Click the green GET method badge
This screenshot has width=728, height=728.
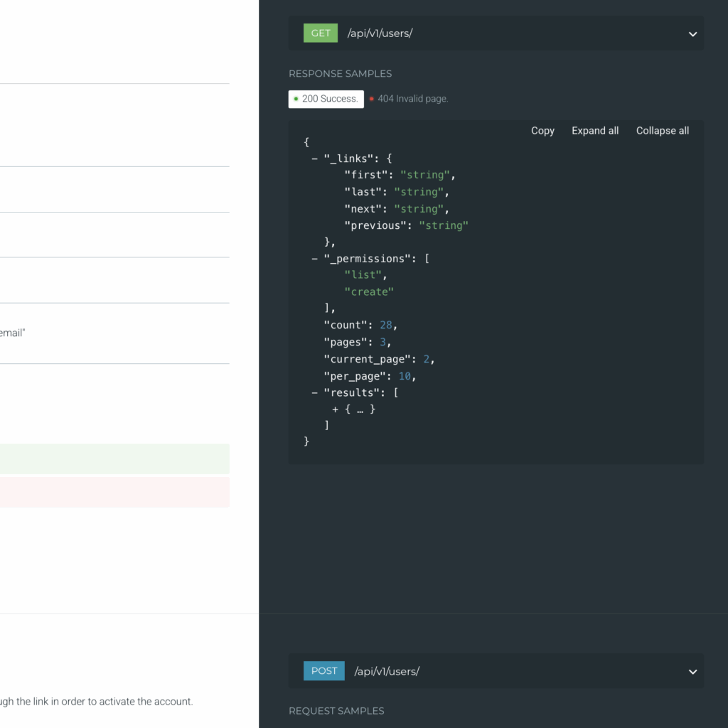[321, 33]
